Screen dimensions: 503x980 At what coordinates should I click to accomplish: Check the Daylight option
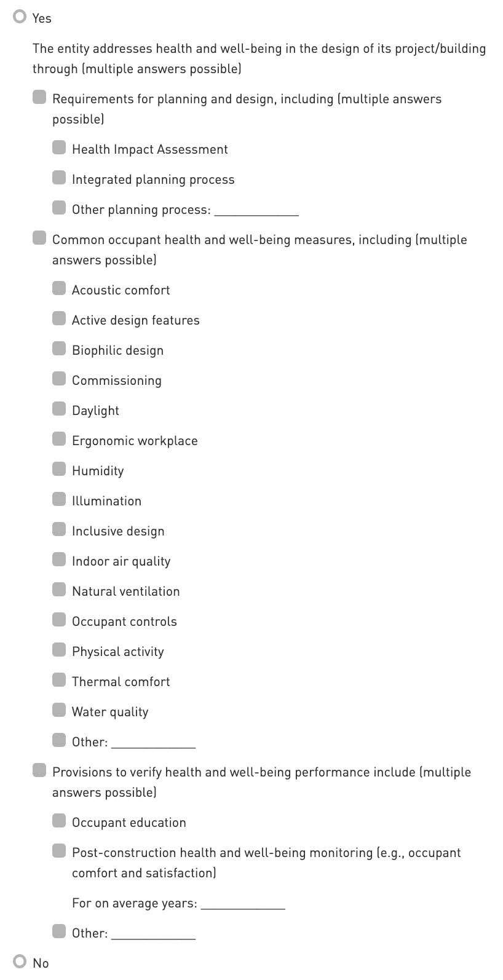59,409
